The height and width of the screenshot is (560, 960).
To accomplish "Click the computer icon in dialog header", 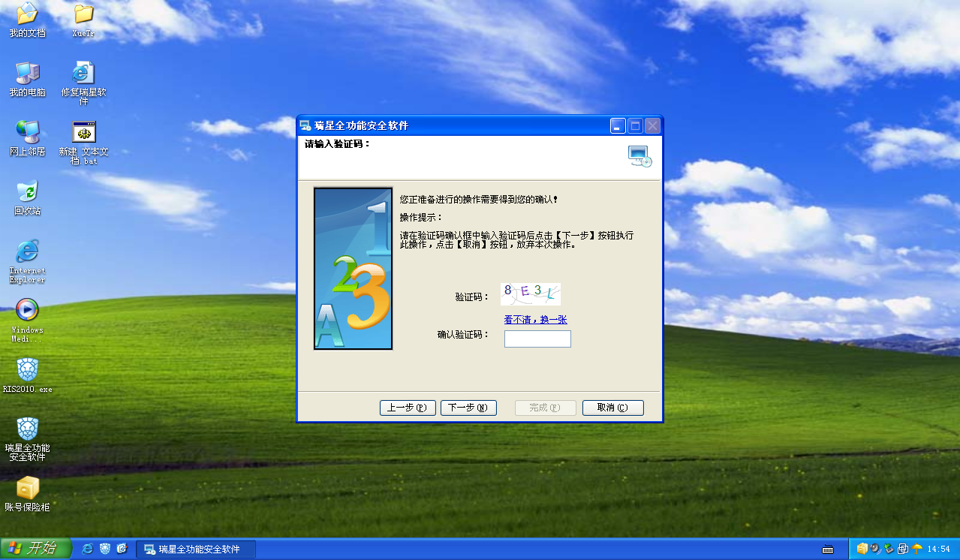I will 639,156.
